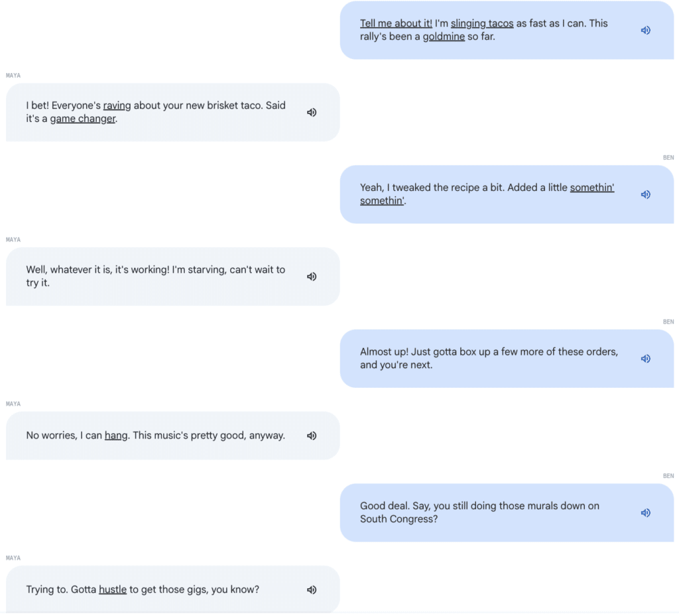Image resolution: width=679 pixels, height=616 pixels.
Task: Play audio for Ben's 'Almost up' message
Action: pyautogui.click(x=645, y=358)
